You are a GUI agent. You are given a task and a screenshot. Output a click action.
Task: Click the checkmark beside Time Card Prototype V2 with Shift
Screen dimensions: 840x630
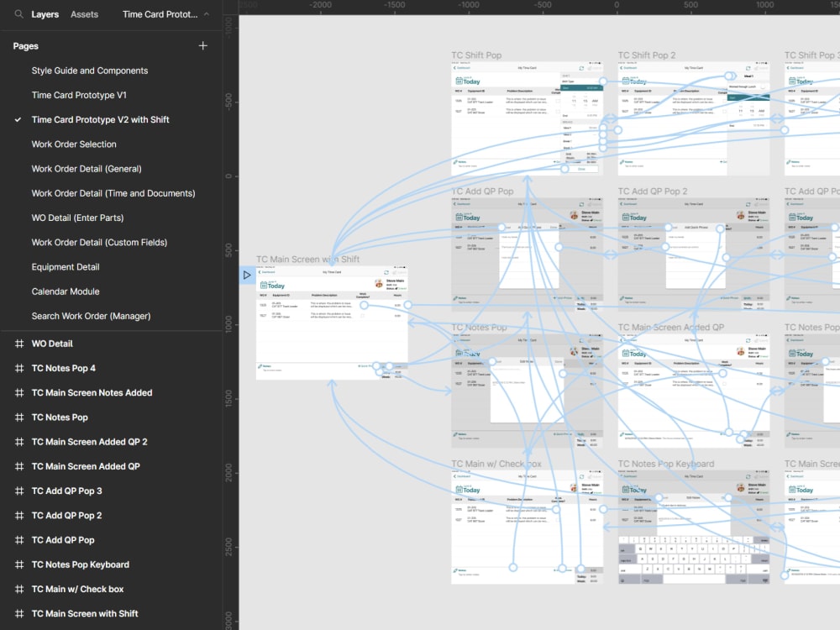pos(18,120)
